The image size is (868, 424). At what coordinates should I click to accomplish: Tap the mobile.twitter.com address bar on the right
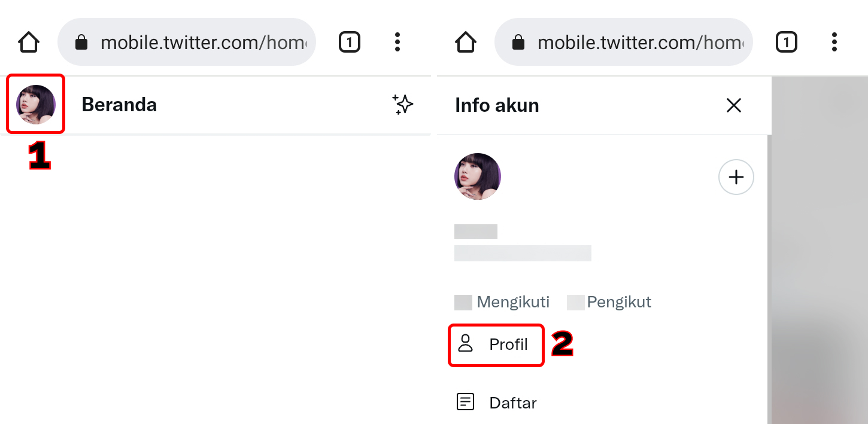pos(624,42)
